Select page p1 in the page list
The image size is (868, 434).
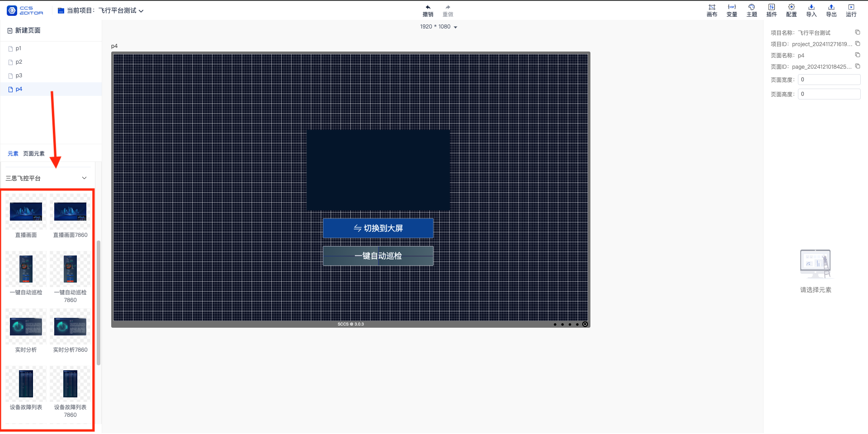(x=51, y=48)
